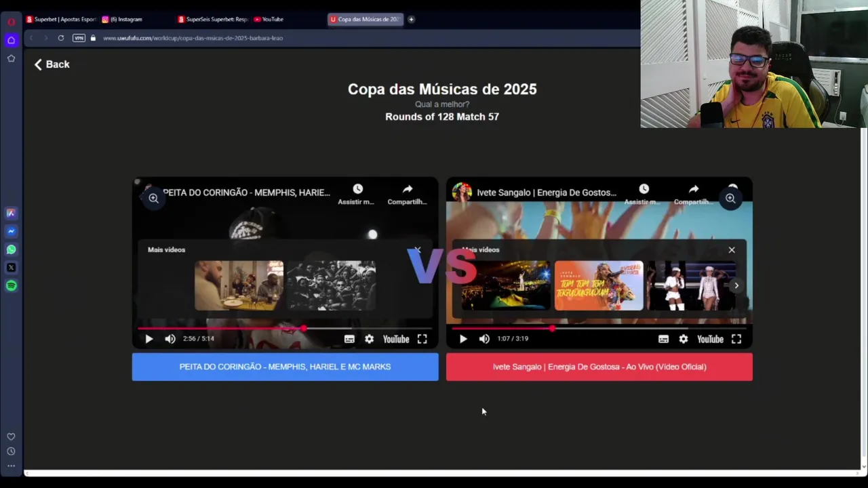This screenshot has height=488, width=868.
Task: Share the Ivete Sangalo video
Action: (694, 193)
